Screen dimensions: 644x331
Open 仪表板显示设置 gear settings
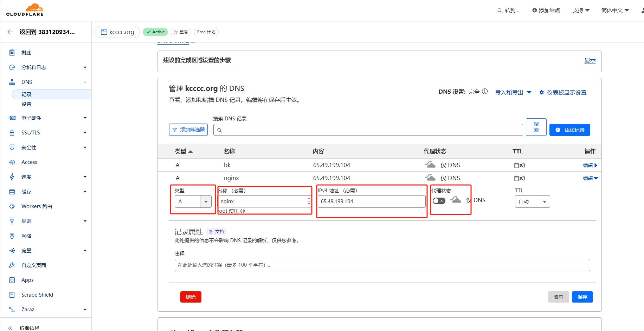tap(563, 93)
